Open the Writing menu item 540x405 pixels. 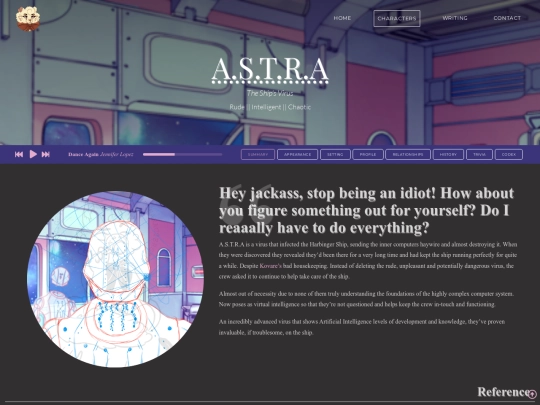pyautogui.click(x=455, y=18)
